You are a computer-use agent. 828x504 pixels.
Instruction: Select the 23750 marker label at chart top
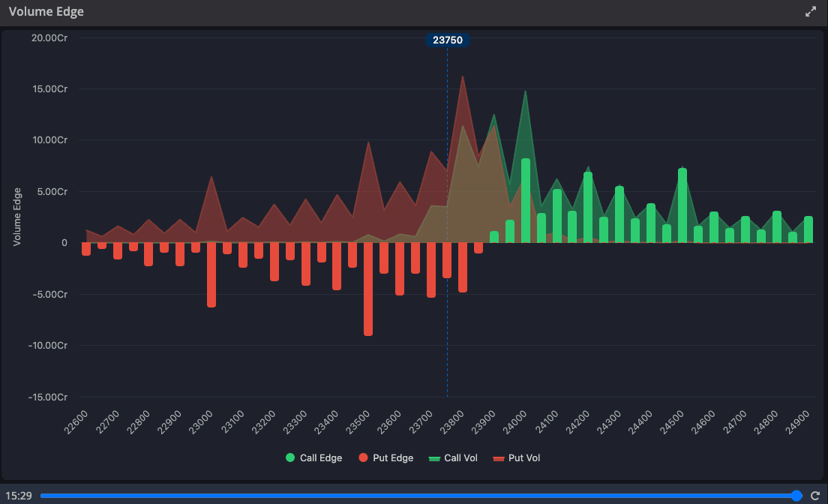(x=448, y=40)
